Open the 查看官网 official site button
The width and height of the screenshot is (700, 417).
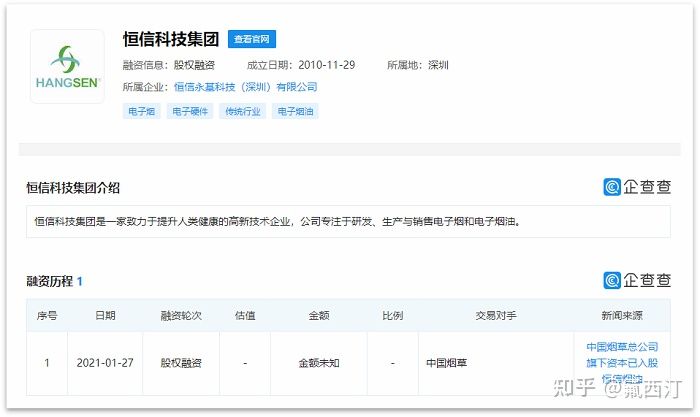tap(252, 39)
